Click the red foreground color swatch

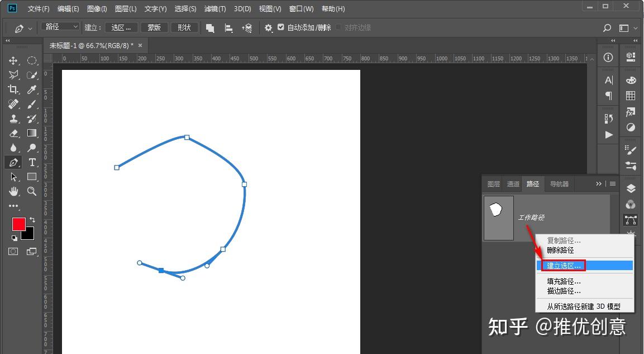tap(18, 224)
